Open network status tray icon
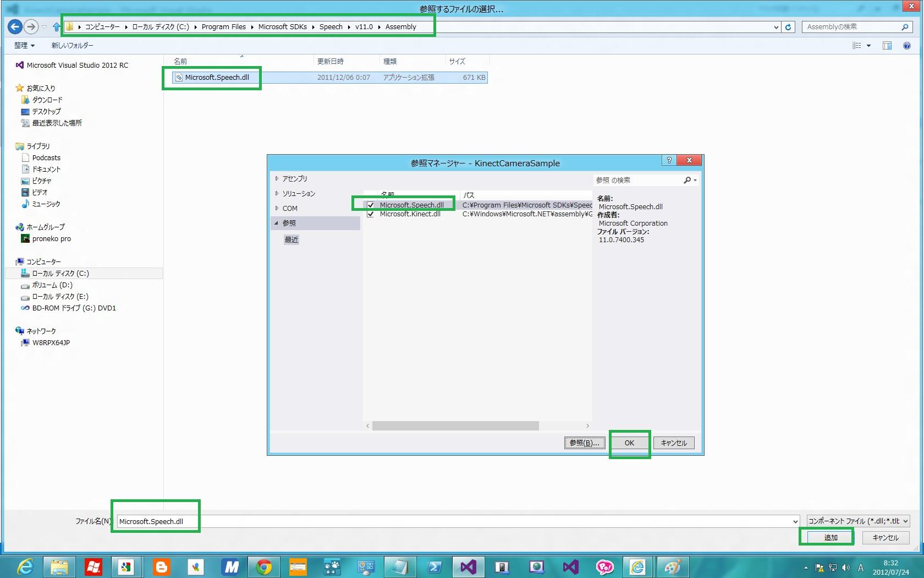924x578 pixels. click(x=833, y=568)
